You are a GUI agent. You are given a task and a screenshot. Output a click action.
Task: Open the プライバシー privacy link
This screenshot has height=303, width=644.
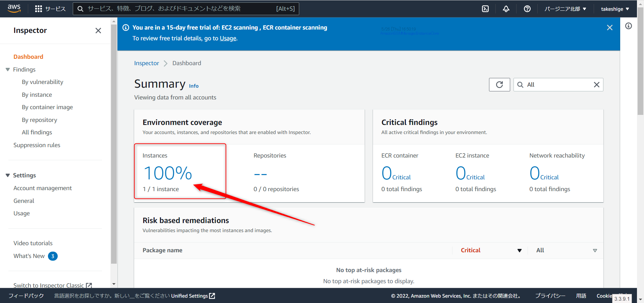coord(550,296)
